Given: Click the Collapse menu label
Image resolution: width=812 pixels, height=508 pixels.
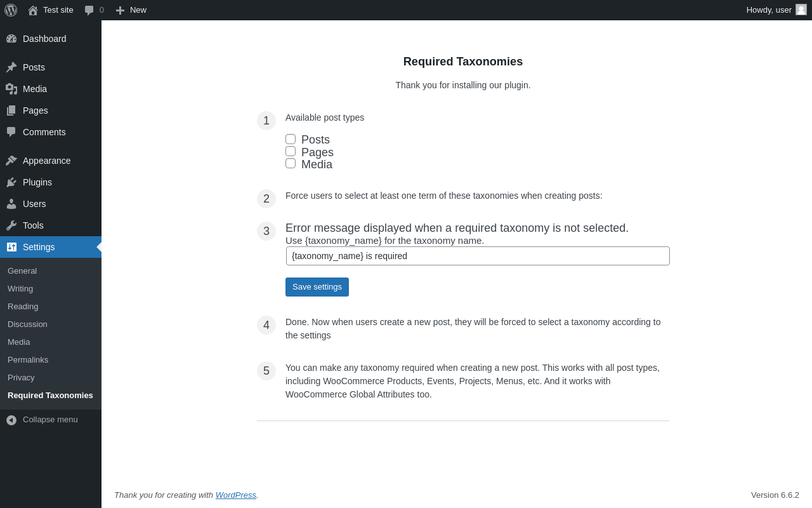Looking at the screenshot, I should tap(50, 419).
